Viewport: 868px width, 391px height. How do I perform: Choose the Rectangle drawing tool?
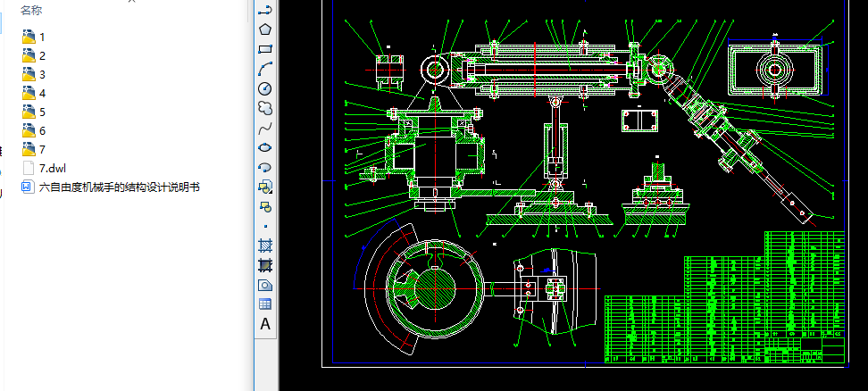coord(265,49)
